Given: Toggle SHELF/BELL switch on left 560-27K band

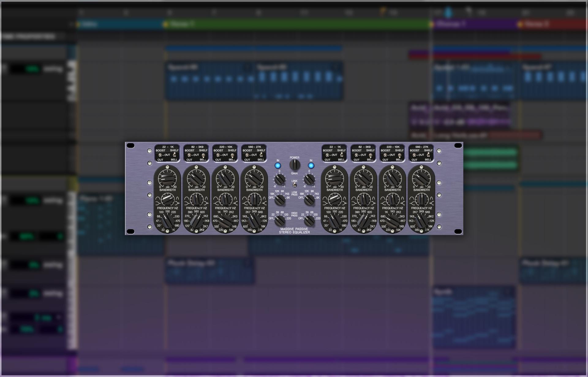Looking at the screenshot, I should point(262,155).
